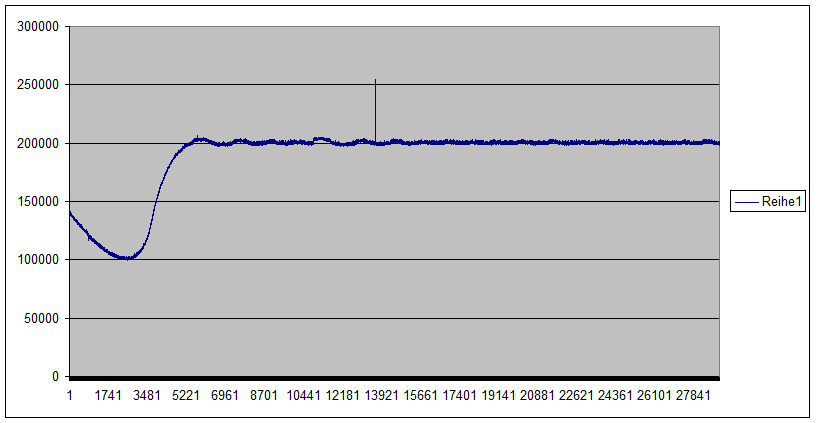Screen dimensions: 816x423
Task: Select the 250000 y-axis label
Action: click(x=39, y=85)
